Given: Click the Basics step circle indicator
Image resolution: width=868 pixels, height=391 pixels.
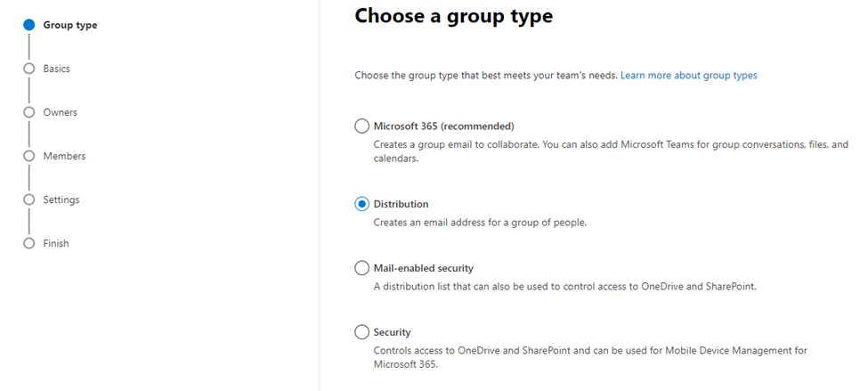Looking at the screenshot, I should coord(28,69).
